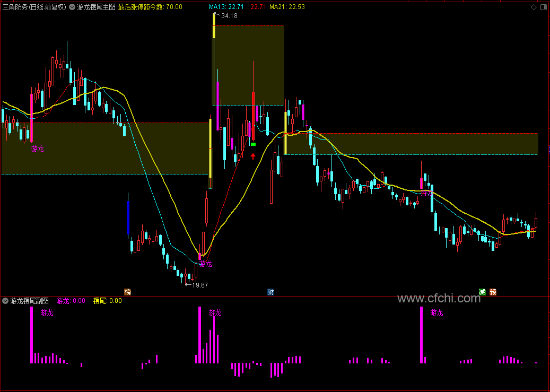Click the cyan MA13: 22.71 label
Image resolution: width=550 pixels, height=392 pixels.
(x=226, y=7)
